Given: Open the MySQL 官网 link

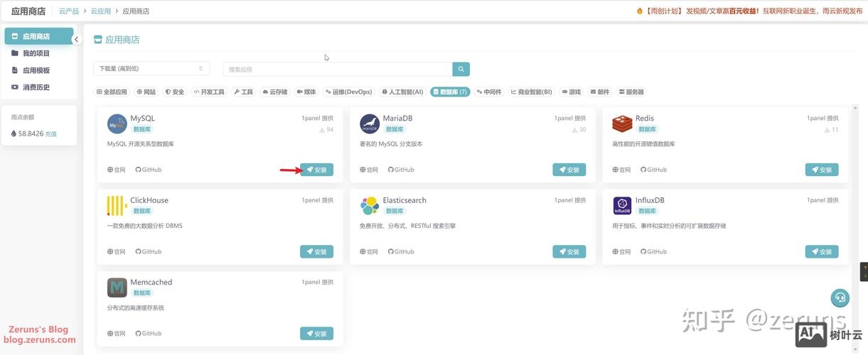Looking at the screenshot, I should [117, 170].
